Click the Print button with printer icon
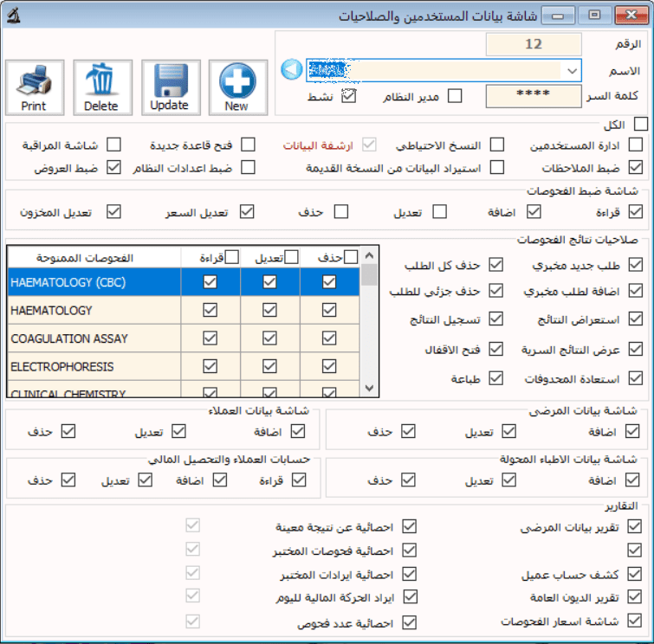Viewport: 654px width, 644px height. point(34,87)
